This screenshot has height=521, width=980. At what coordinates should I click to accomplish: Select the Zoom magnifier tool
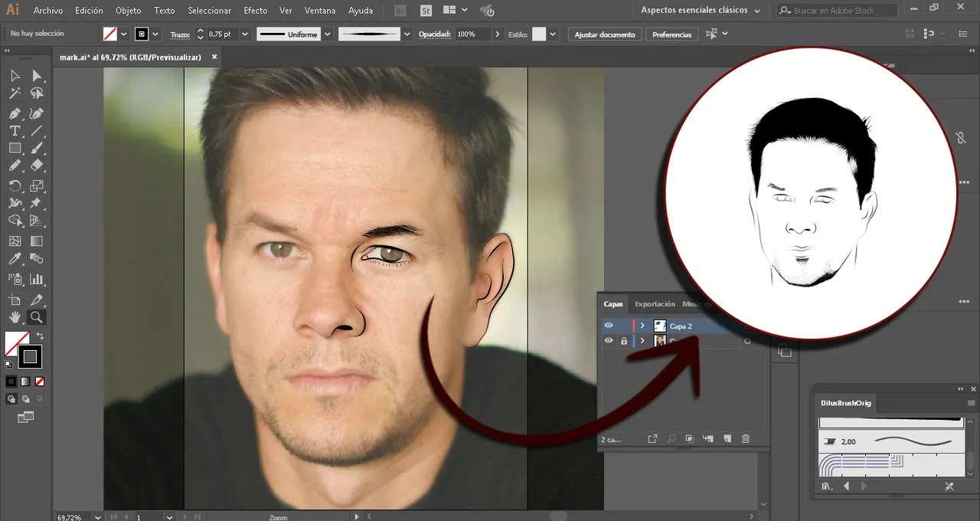click(x=37, y=317)
